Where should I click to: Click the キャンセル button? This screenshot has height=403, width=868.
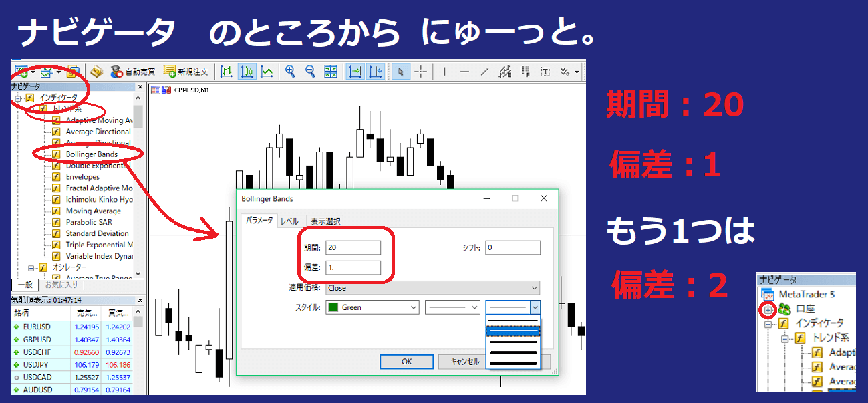pyautogui.click(x=464, y=362)
